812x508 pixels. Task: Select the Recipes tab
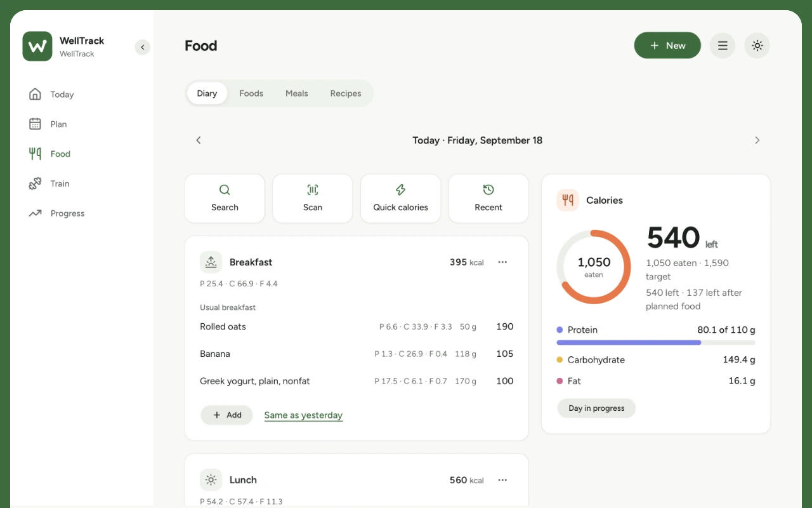(346, 93)
